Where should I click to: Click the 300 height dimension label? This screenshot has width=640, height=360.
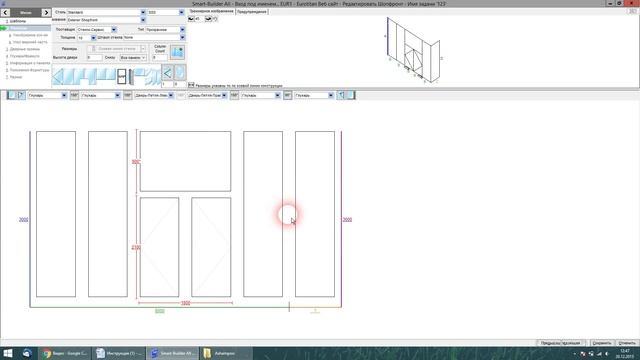pos(136,162)
